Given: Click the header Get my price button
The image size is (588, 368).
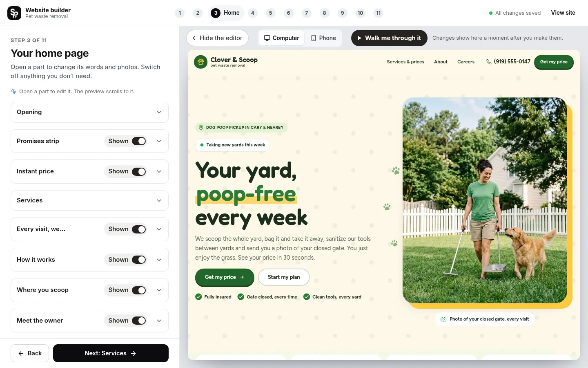Looking at the screenshot, I should (554, 62).
